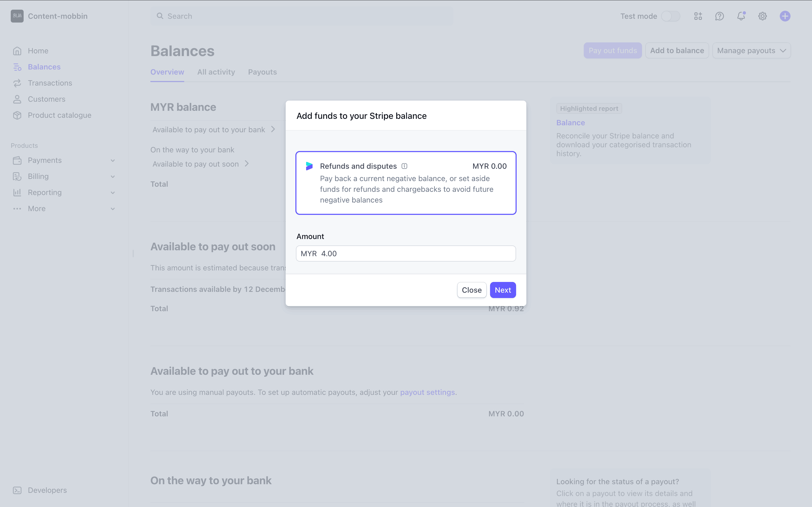
Task: Click the Developers terminal icon
Action: pos(17,490)
